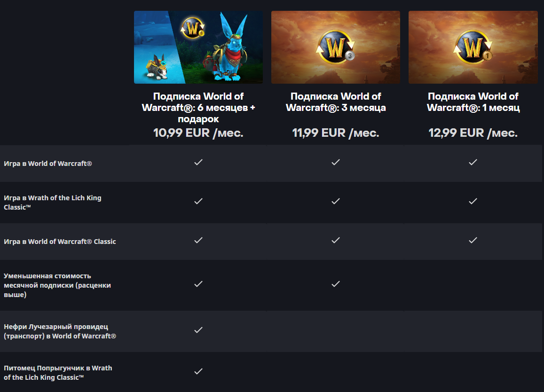Click 3-month checkmark for Wrath of the Lich King Classic
This screenshot has height=392, width=544.
336,201
